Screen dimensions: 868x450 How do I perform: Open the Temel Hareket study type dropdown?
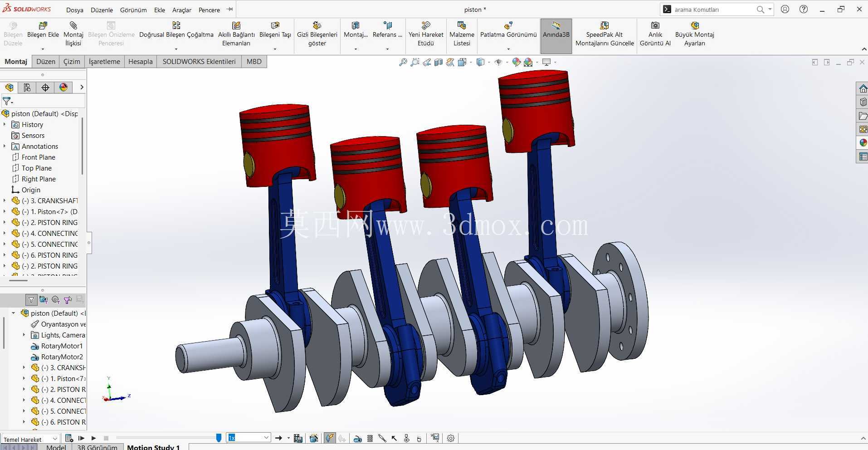click(30, 439)
